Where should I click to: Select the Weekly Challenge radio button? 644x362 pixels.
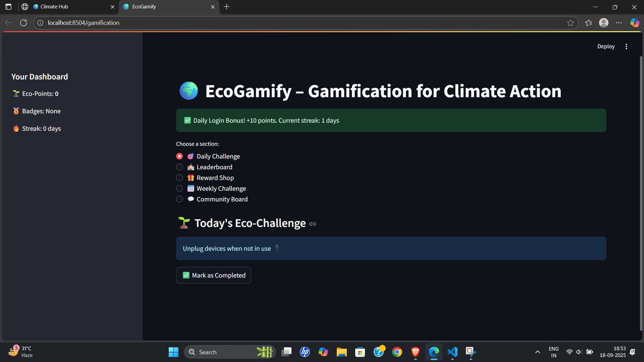point(179,189)
